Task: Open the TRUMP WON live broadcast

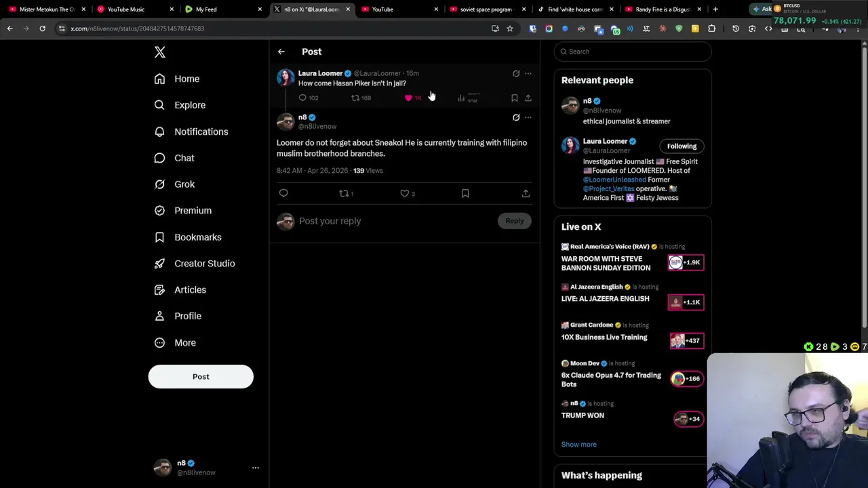Action: click(x=583, y=415)
